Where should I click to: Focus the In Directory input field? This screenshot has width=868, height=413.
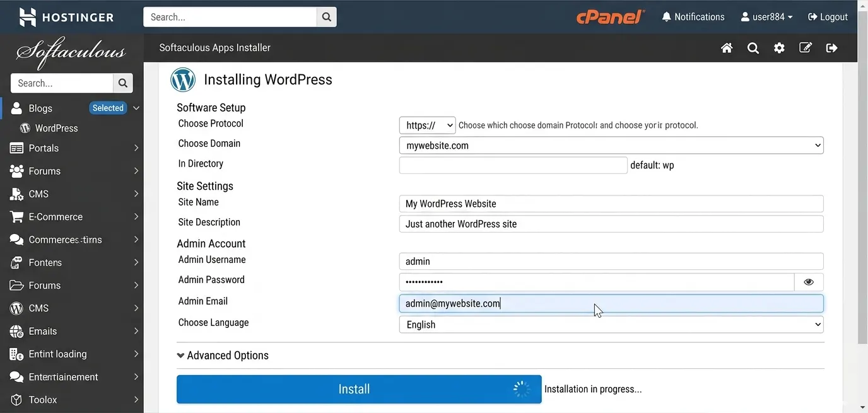[x=513, y=165]
